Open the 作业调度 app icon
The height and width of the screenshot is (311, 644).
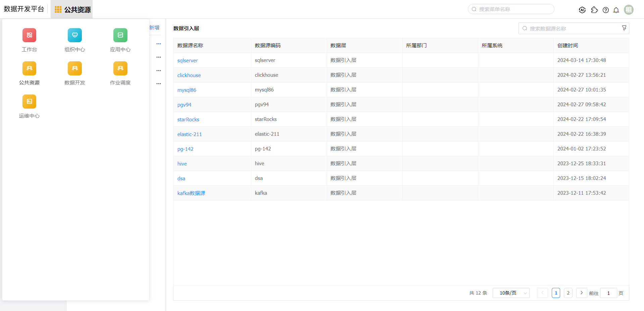pyautogui.click(x=120, y=69)
